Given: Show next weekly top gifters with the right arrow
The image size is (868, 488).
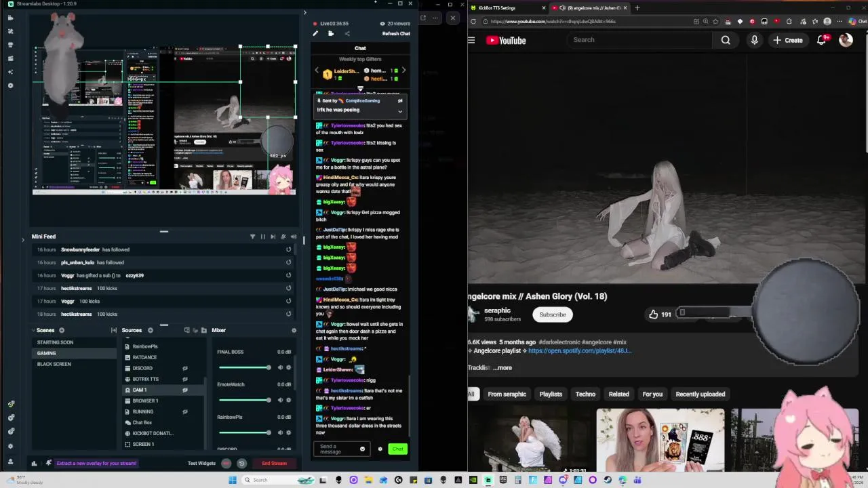Looking at the screenshot, I should tap(403, 70).
